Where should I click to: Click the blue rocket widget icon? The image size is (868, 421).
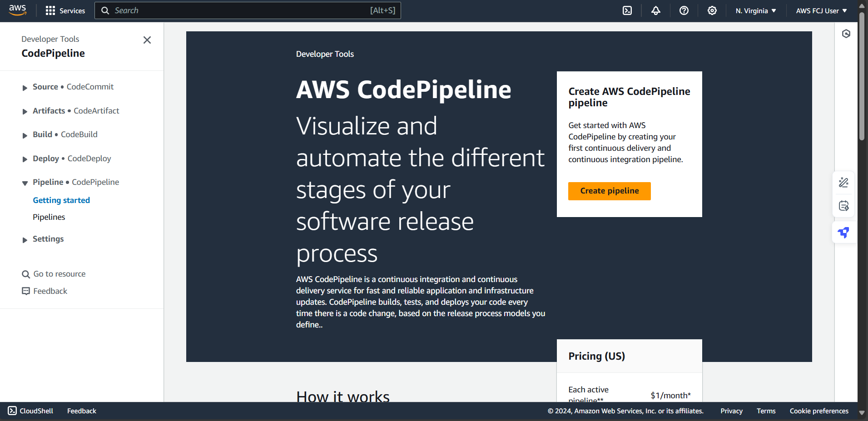point(843,233)
